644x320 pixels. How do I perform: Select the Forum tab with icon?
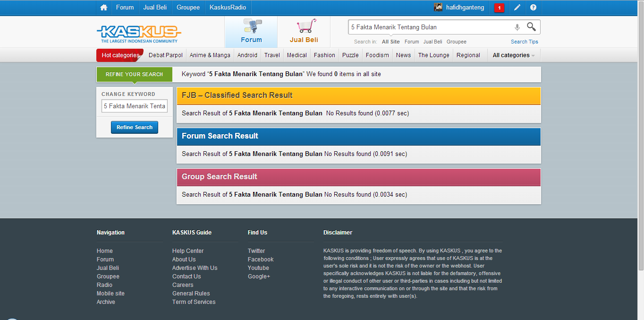[251, 32]
